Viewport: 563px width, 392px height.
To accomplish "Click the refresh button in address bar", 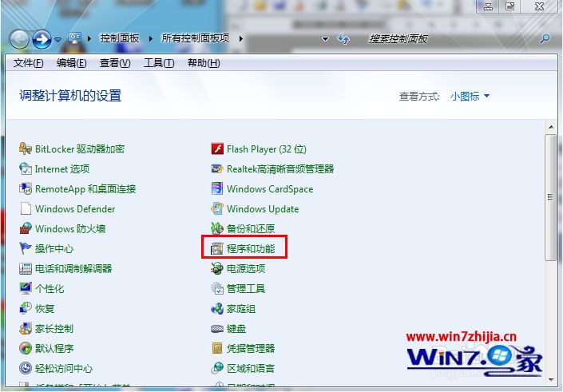I will [x=343, y=38].
